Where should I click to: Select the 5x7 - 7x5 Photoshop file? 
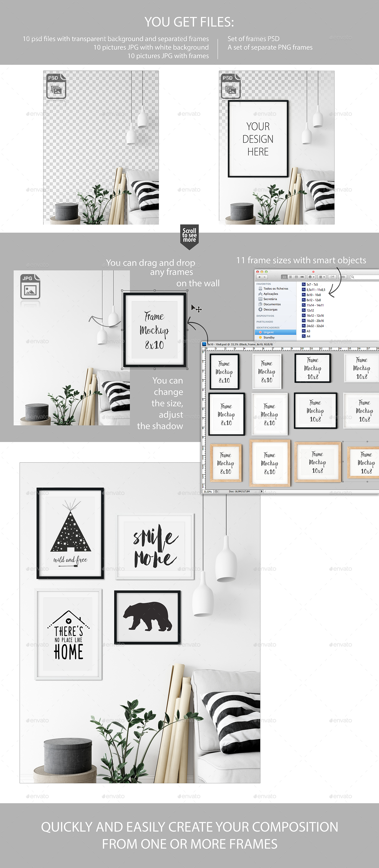(310, 284)
